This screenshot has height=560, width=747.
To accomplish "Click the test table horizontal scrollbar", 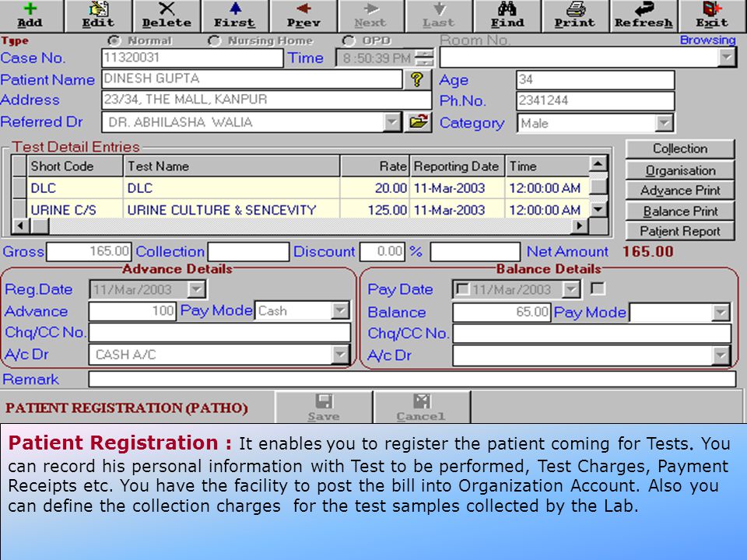I will [299, 226].
